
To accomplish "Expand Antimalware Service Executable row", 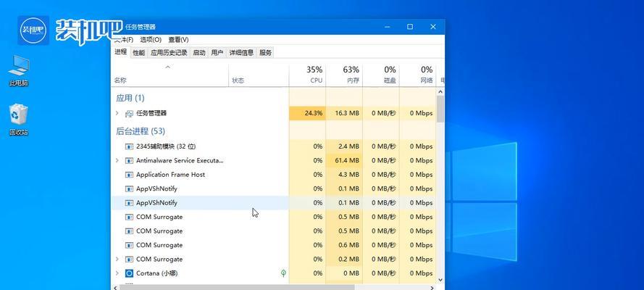I will click(x=117, y=160).
